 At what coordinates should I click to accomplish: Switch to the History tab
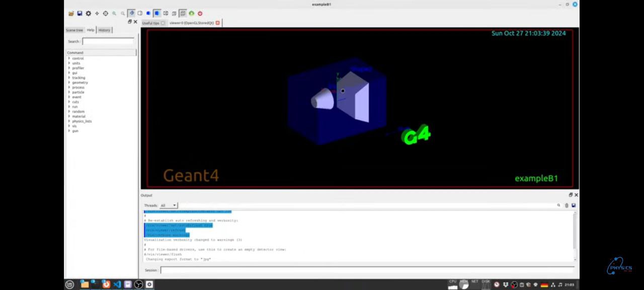pos(104,30)
